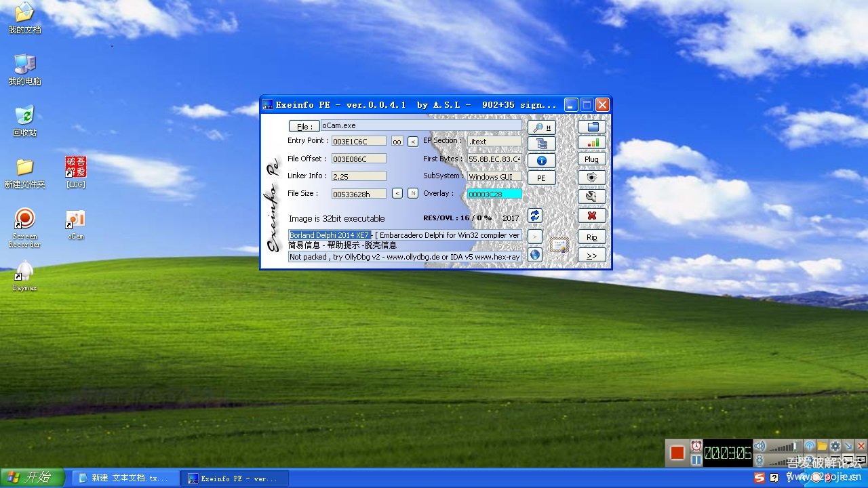Click the Not packed hint line

click(405, 257)
